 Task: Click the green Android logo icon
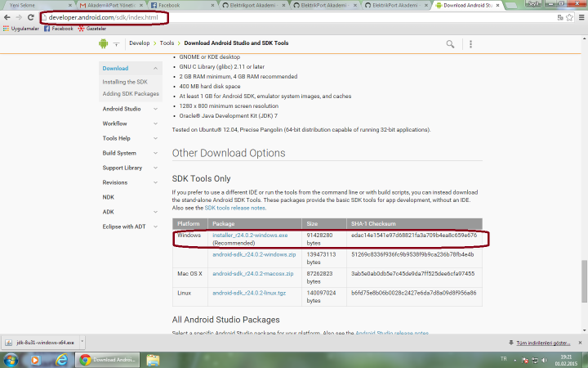pos(103,43)
